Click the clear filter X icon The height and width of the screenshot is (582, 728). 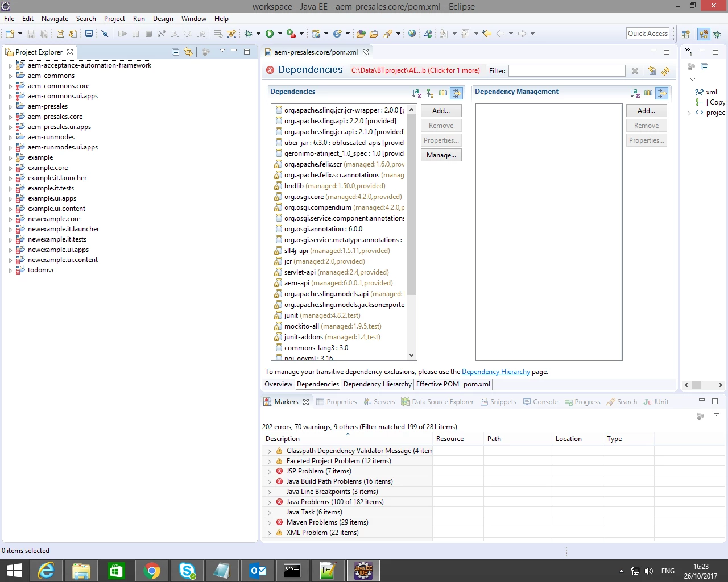point(635,71)
